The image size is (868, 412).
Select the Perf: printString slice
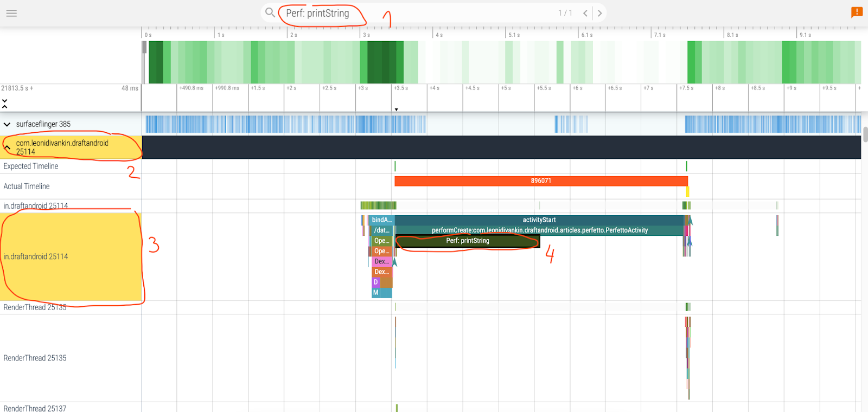click(467, 241)
